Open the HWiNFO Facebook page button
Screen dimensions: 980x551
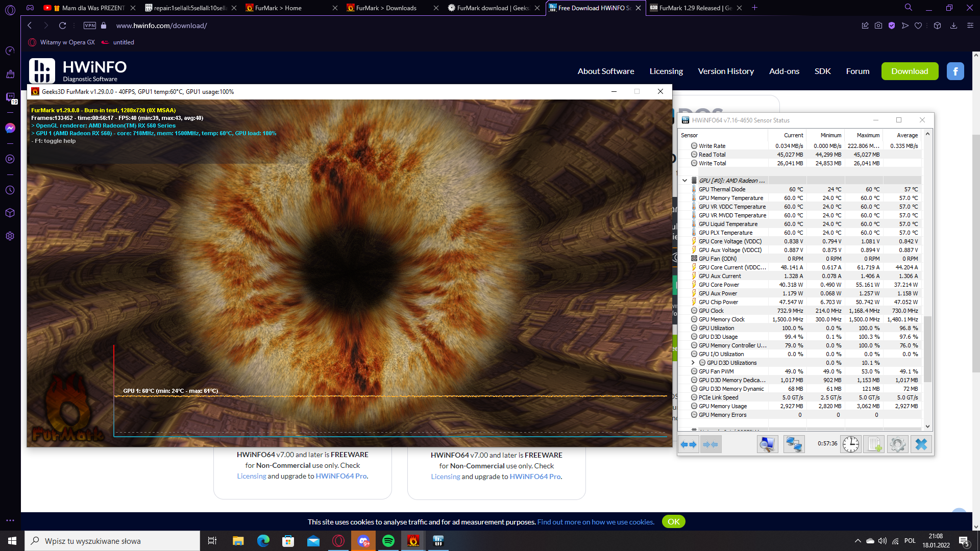(955, 71)
